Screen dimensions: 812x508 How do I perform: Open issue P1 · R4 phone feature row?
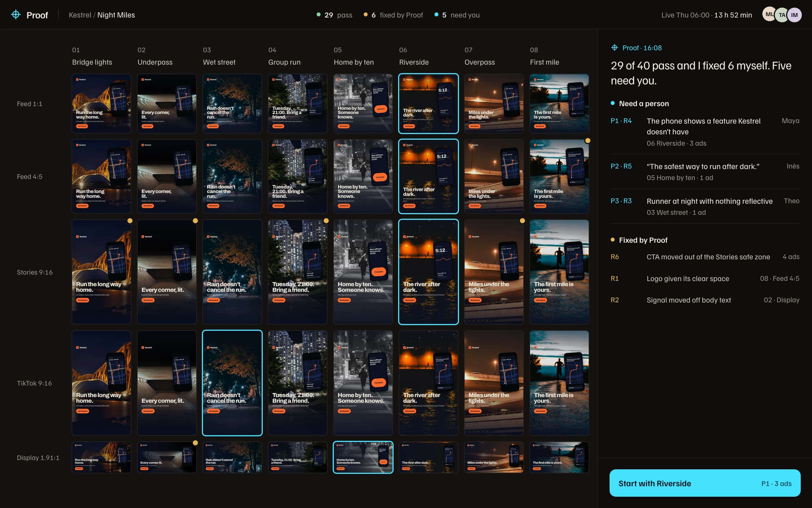coord(705,132)
